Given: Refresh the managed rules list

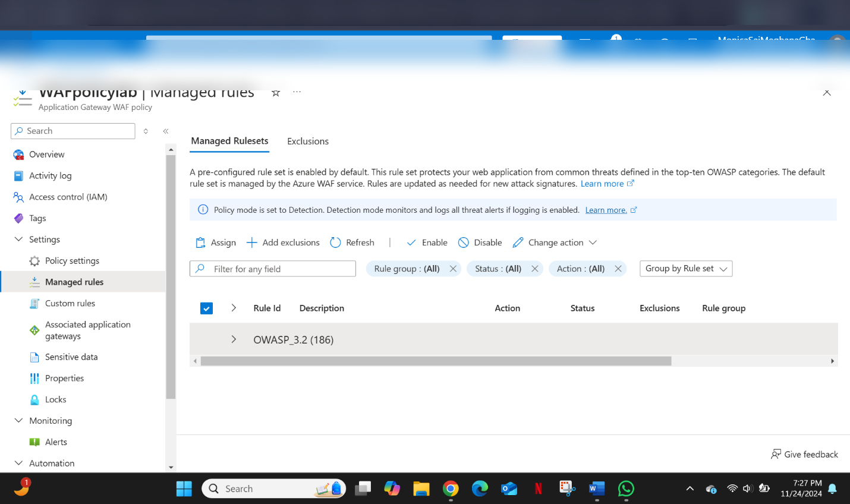Looking at the screenshot, I should coord(352,242).
